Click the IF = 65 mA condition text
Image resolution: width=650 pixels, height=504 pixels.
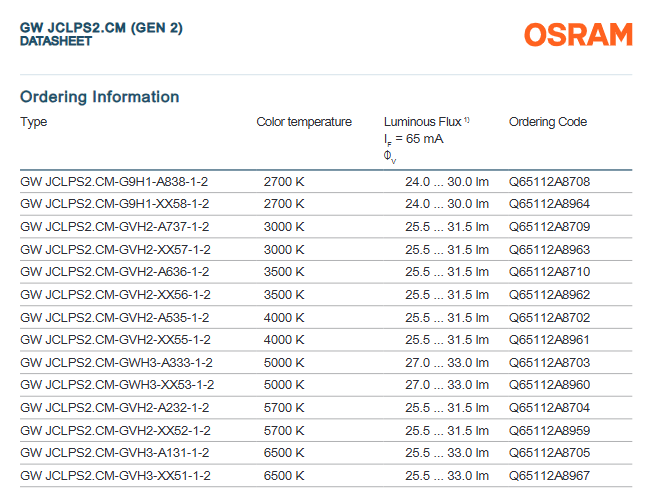[413, 139]
